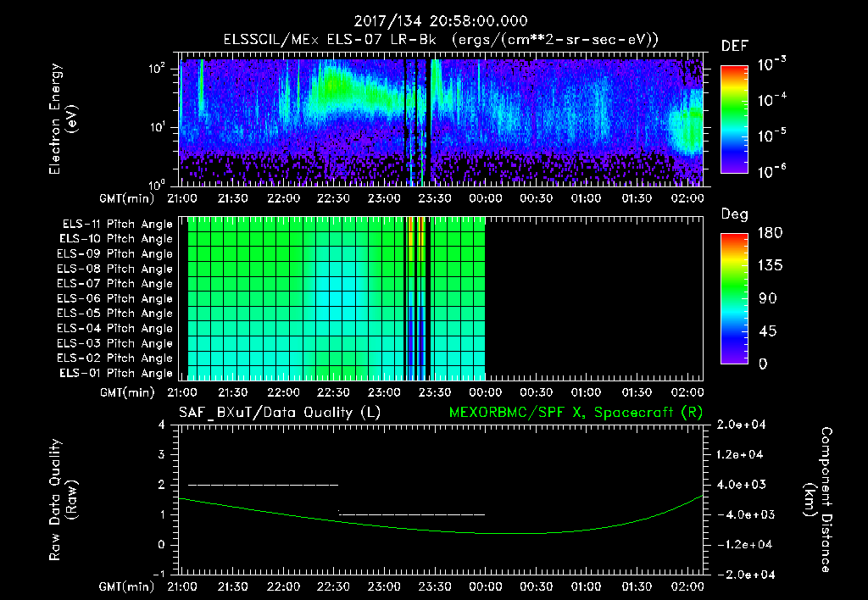Select the ELS-10 Pitch Angle row label

click(x=116, y=239)
